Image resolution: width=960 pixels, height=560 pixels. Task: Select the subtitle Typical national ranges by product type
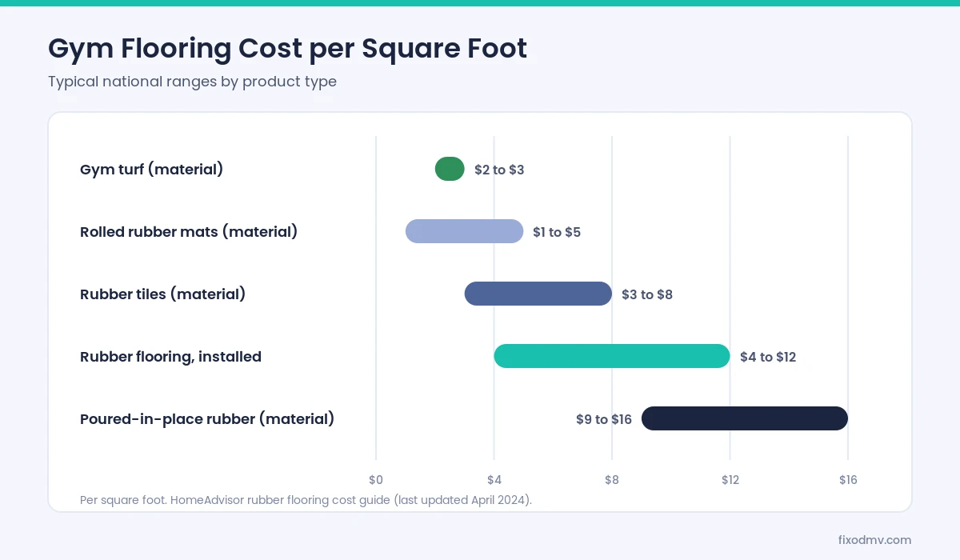point(192,82)
